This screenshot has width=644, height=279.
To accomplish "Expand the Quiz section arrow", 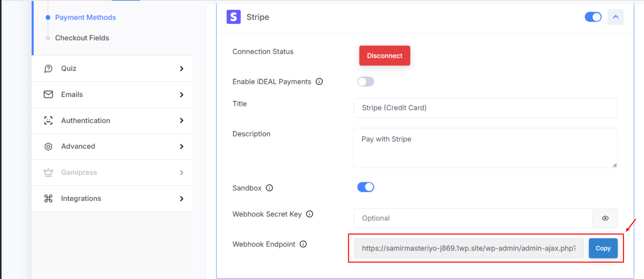I will point(182,69).
